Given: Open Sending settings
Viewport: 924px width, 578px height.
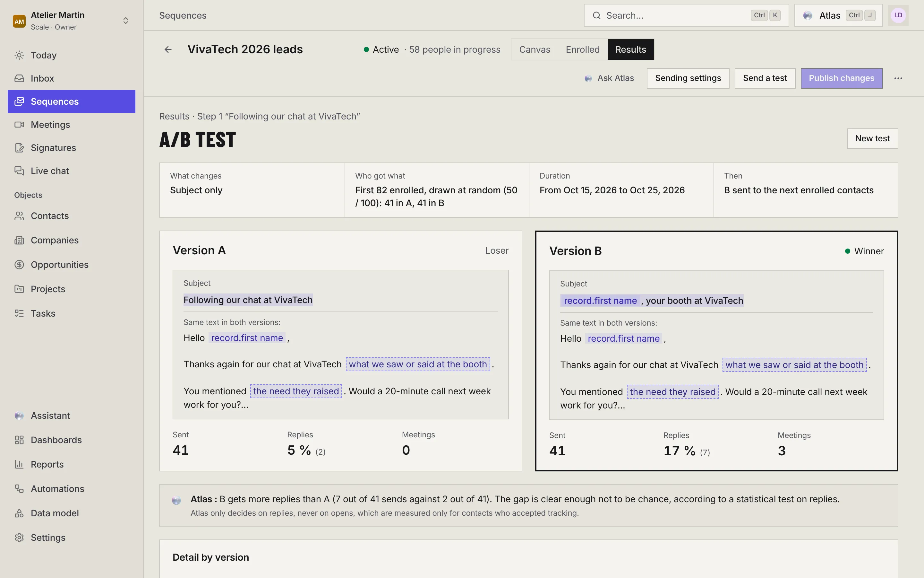Looking at the screenshot, I should [x=688, y=78].
